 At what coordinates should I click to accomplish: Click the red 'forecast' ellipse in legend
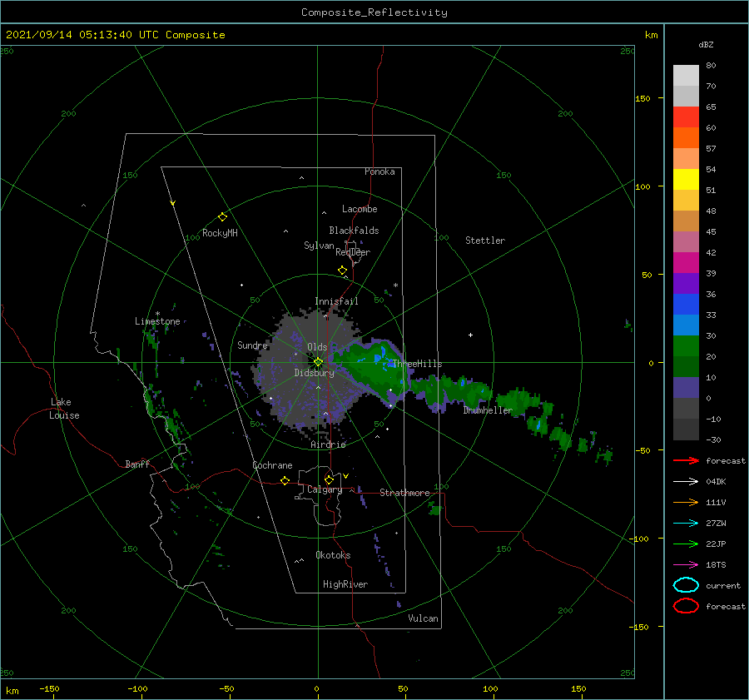tap(686, 606)
